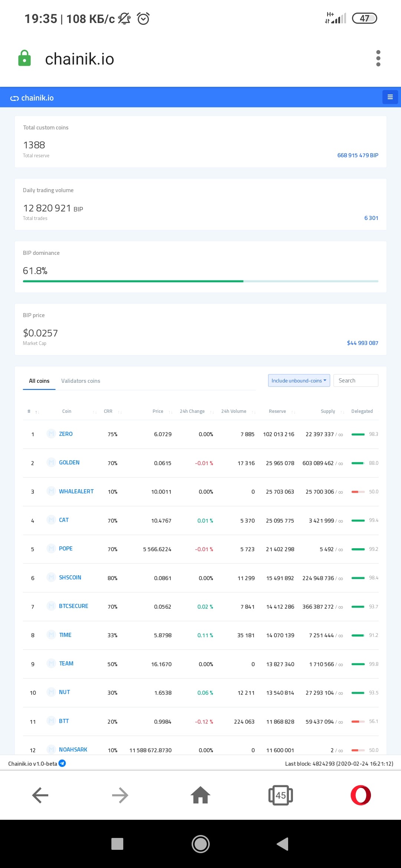The image size is (401, 868).
Task: Open the browser home page icon
Action: pos(200,795)
